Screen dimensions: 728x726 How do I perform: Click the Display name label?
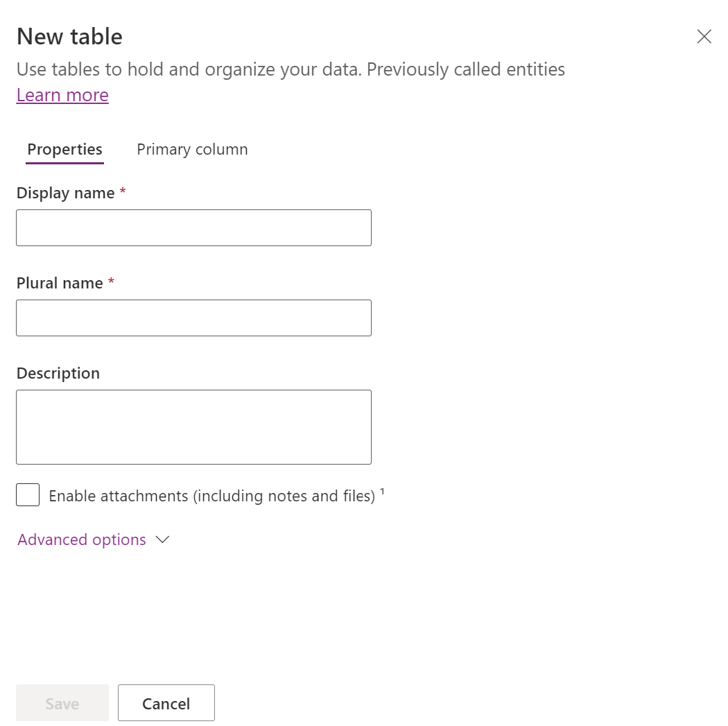click(65, 193)
